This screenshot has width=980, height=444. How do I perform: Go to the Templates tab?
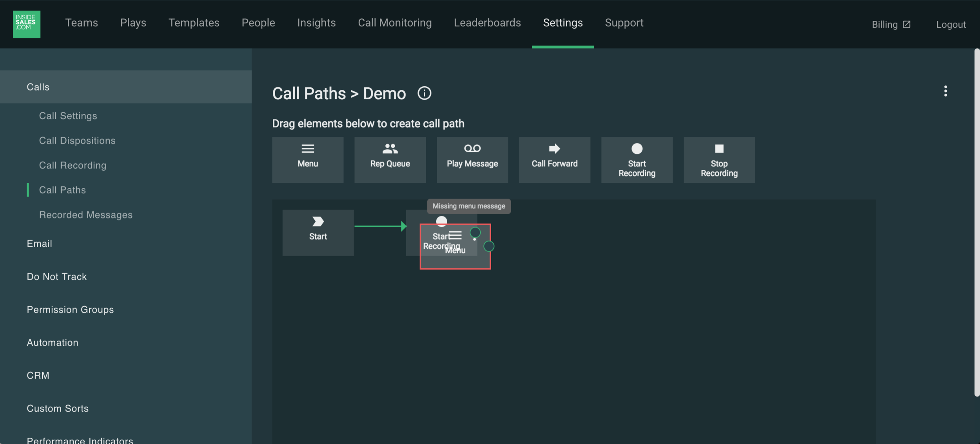click(194, 23)
